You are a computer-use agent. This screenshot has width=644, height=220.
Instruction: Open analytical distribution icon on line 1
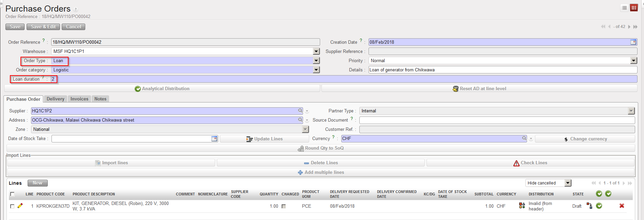pyautogui.click(x=522, y=206)
